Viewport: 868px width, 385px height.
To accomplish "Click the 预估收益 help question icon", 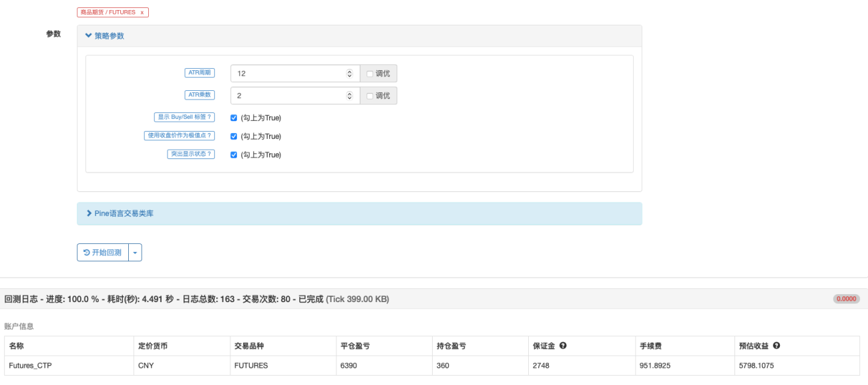I will point(777,346).
